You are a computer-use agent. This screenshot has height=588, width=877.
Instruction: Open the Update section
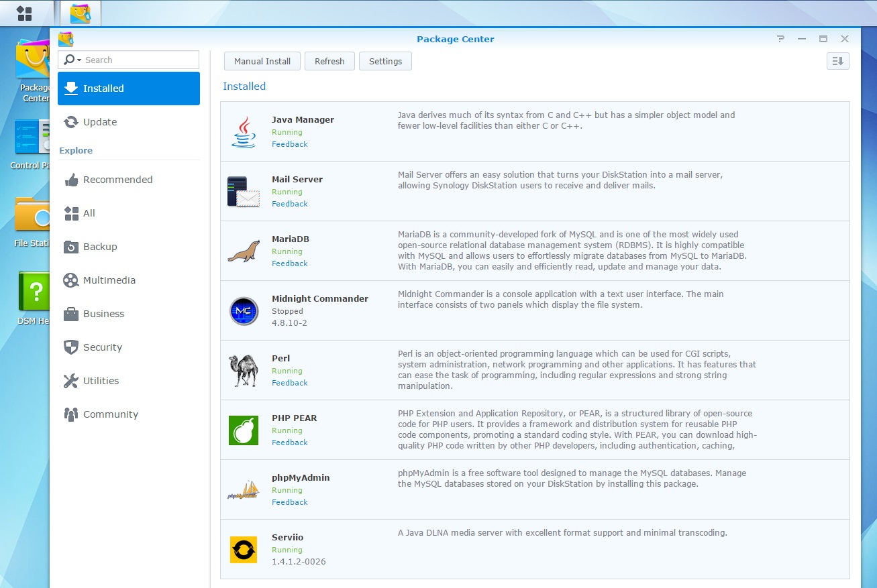tap(129, 122)
